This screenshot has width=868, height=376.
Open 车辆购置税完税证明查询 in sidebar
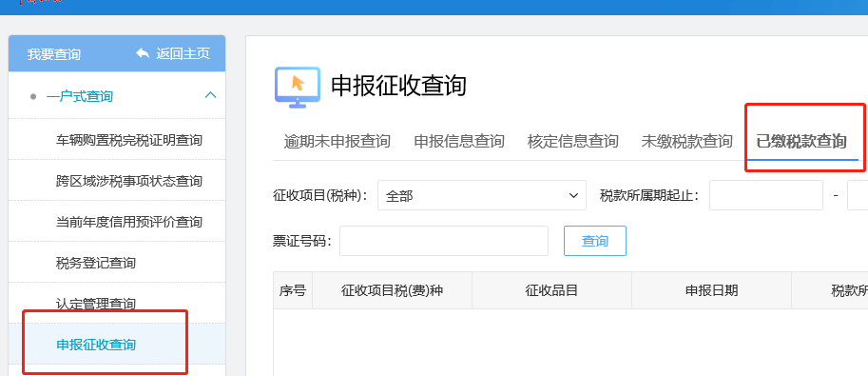pyautogui.click(x=129, y=140)
